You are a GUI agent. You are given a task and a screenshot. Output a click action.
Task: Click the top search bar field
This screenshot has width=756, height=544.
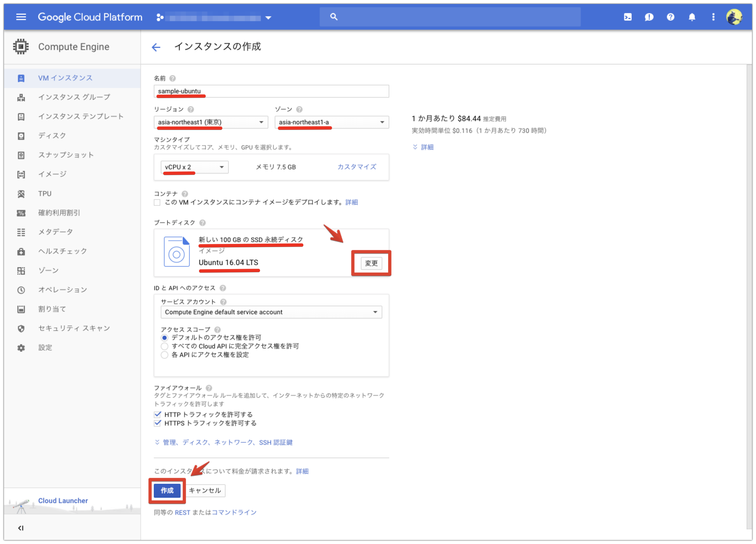[450, 17]
